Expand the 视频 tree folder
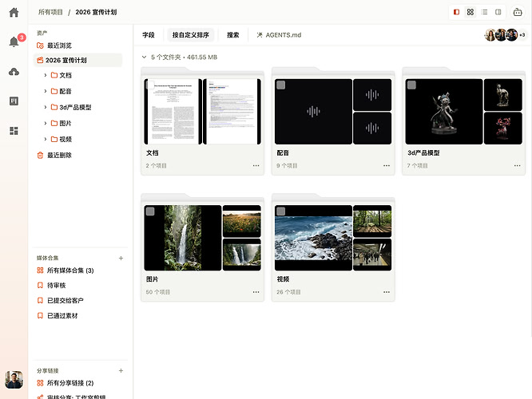 [45, 140]
